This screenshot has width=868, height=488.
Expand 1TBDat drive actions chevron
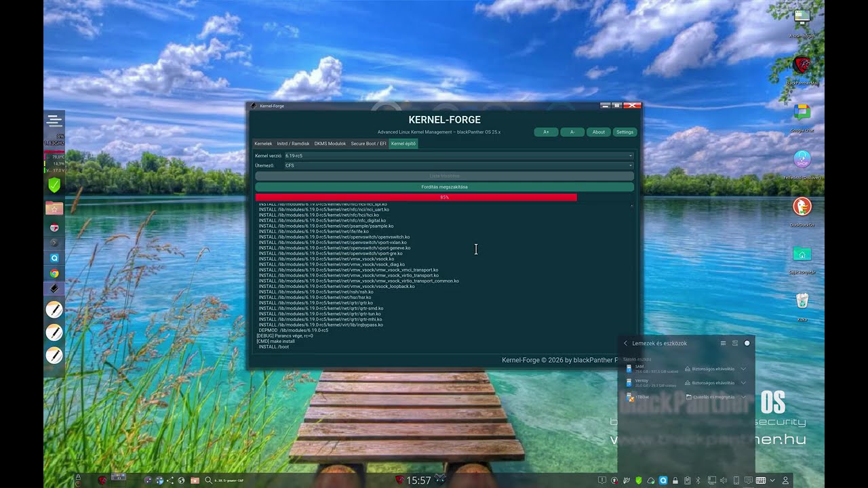tap(743, 397)
